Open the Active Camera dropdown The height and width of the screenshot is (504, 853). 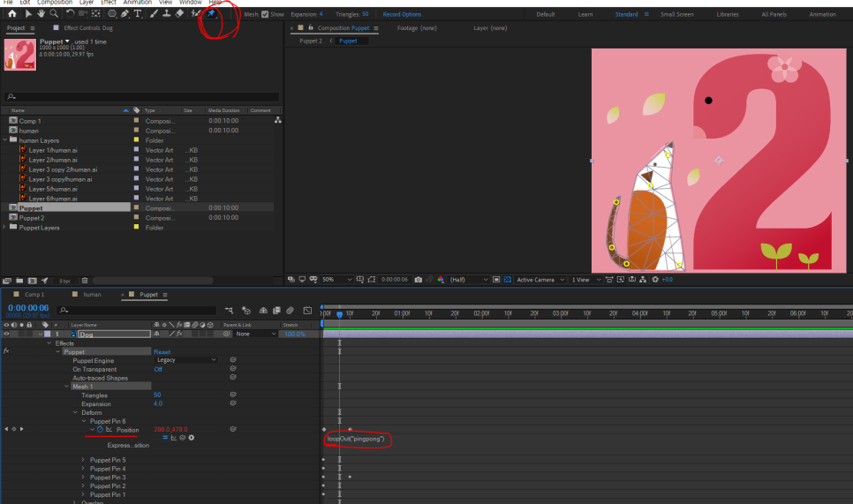[540, 280]
